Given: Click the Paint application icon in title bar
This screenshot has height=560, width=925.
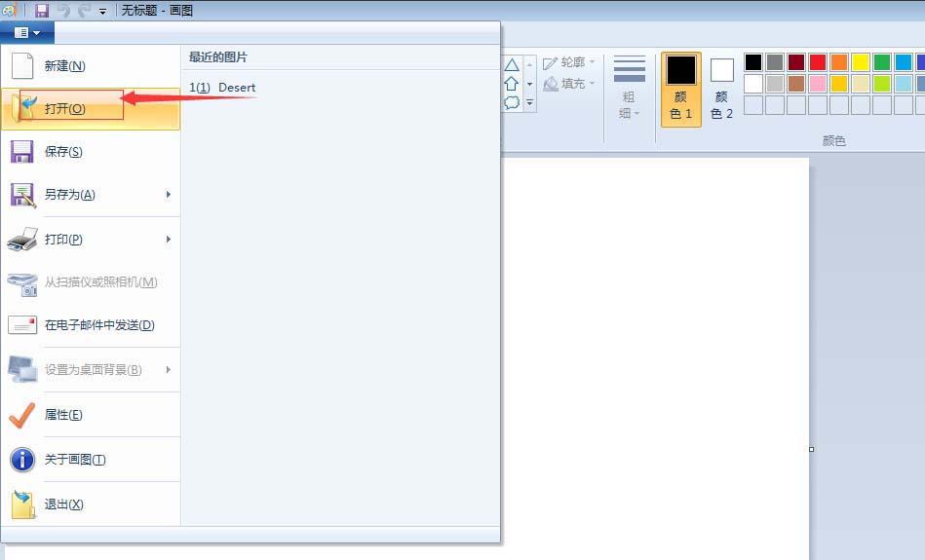Looking at the screenshot, I should [9, 10].
